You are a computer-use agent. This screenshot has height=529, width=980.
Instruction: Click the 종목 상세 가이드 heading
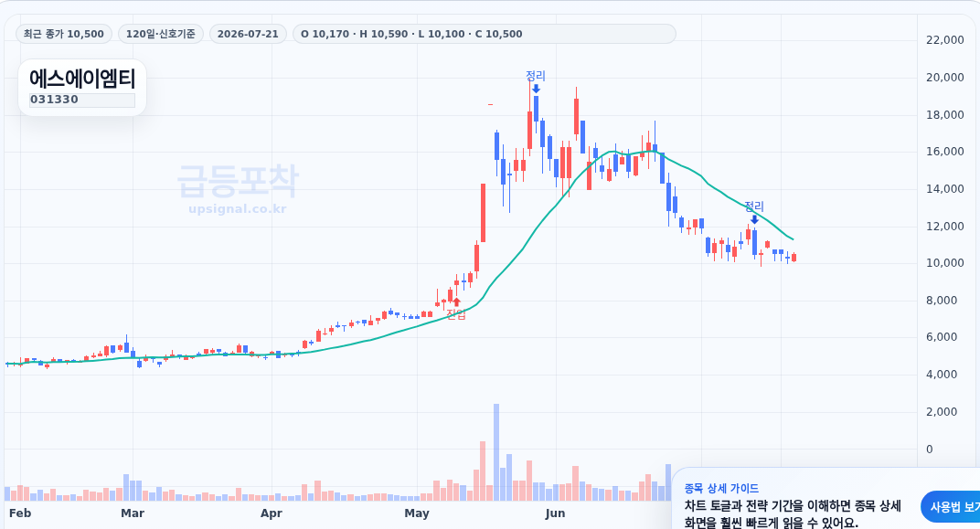[721, 489]
